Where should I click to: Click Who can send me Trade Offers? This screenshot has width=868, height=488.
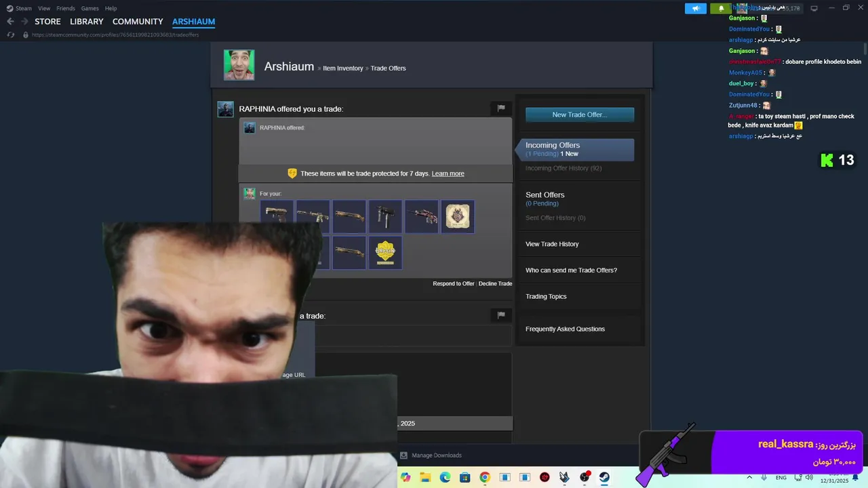pos(571,270)
